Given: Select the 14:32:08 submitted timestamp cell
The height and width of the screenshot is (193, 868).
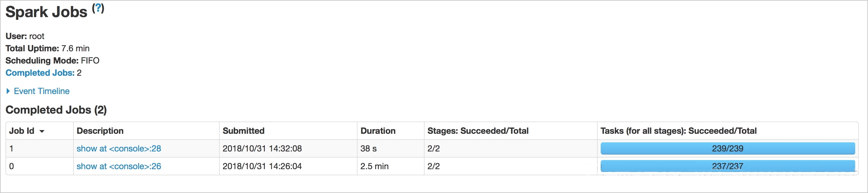Looking at the screenshot, I should tap(262, 148).
